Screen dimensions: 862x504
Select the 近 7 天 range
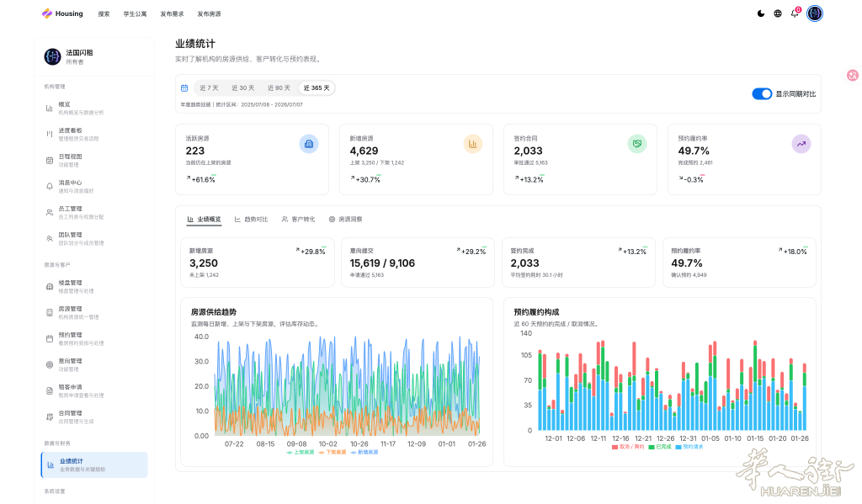coord(209,88)
